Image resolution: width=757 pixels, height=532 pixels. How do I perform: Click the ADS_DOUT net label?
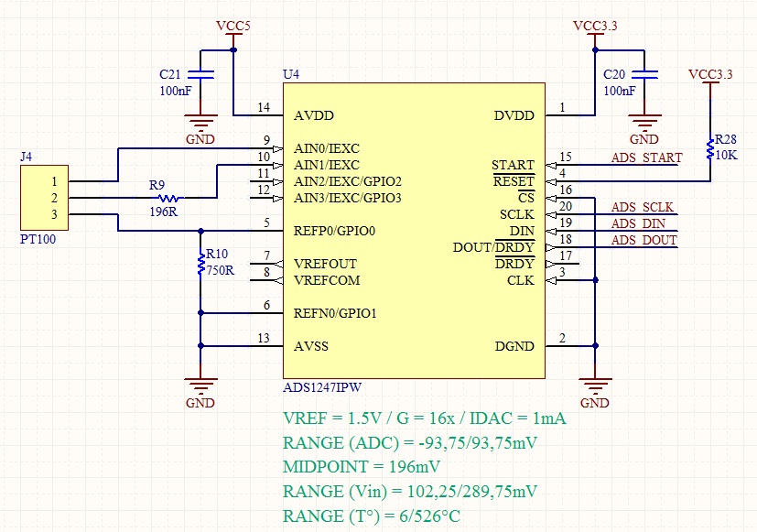[x=644, y=240]
